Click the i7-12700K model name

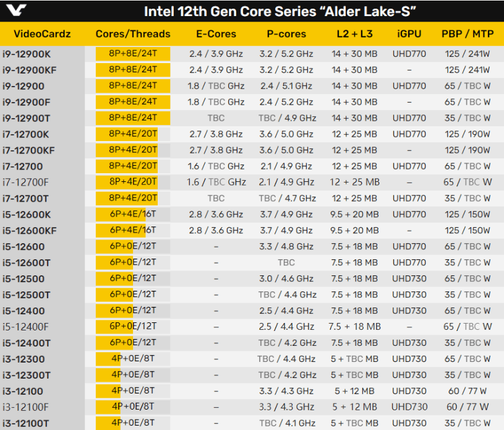coord(26,134)
